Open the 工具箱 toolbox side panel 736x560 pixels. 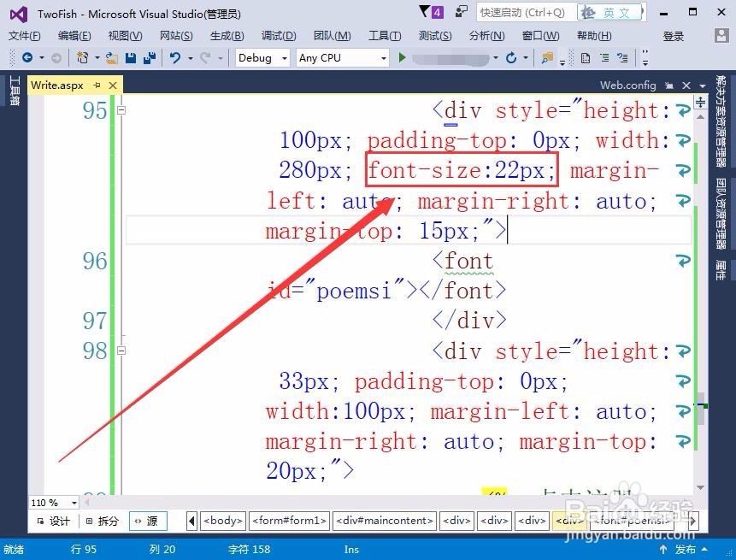pyautogui.click(x=15, y=90)
